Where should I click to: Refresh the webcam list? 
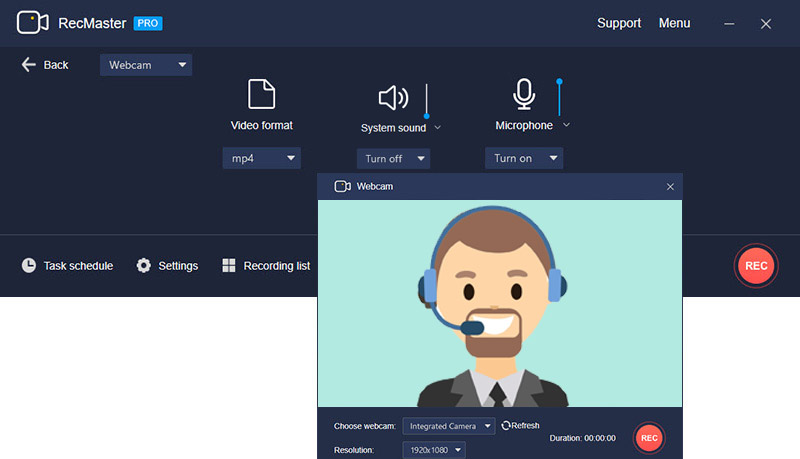coord(520,425)
